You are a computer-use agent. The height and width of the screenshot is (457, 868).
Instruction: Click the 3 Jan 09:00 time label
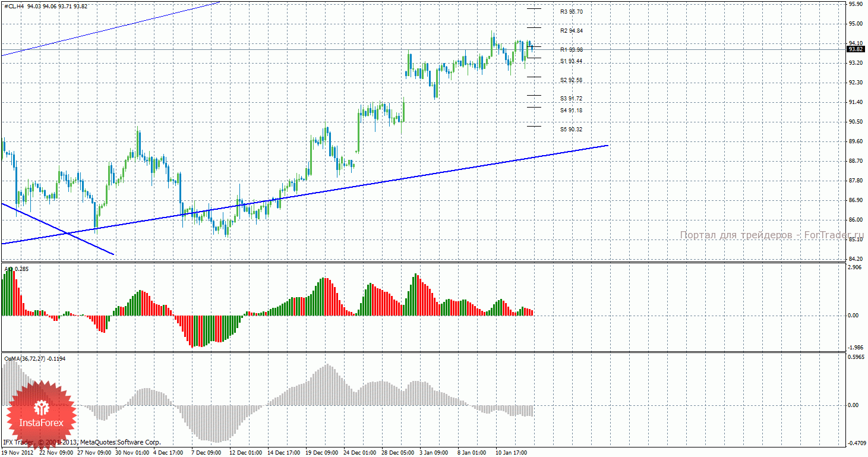click(x=434, y=453)
